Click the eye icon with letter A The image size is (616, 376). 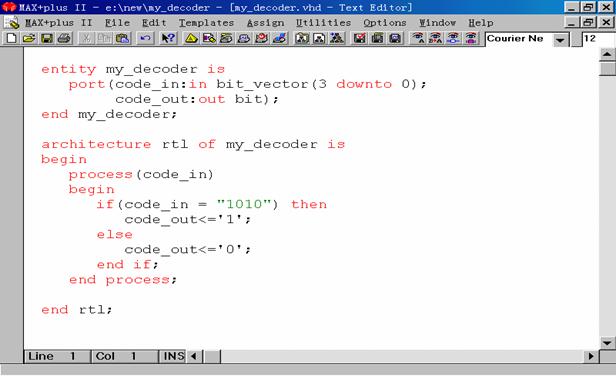(418, 38)
